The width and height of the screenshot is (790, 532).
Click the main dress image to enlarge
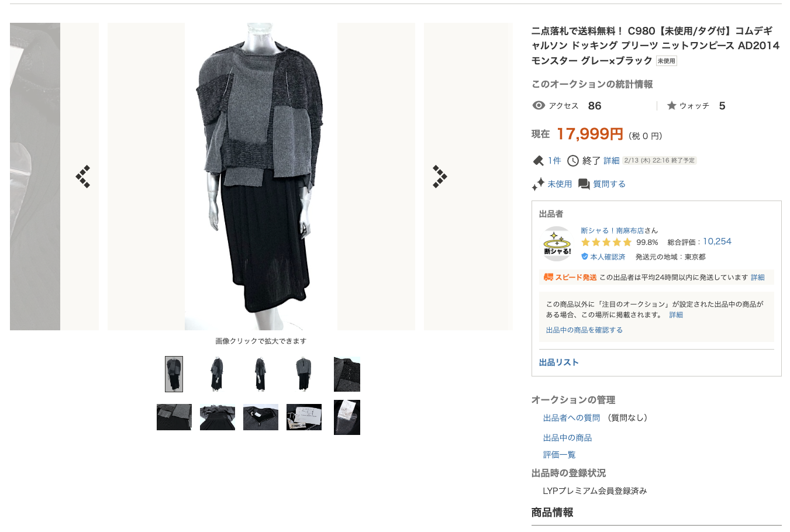(x=261, y=177)
